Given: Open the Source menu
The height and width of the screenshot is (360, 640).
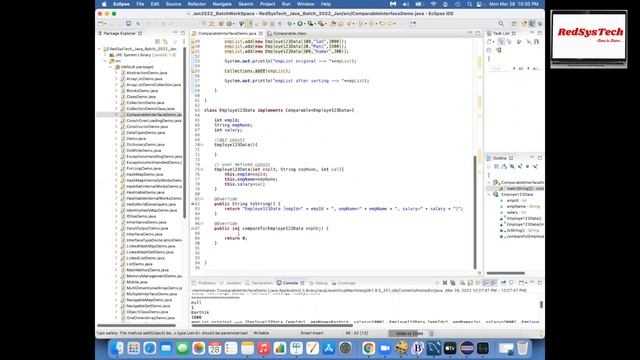Looking at the screenshot, I should click(173, 4).
